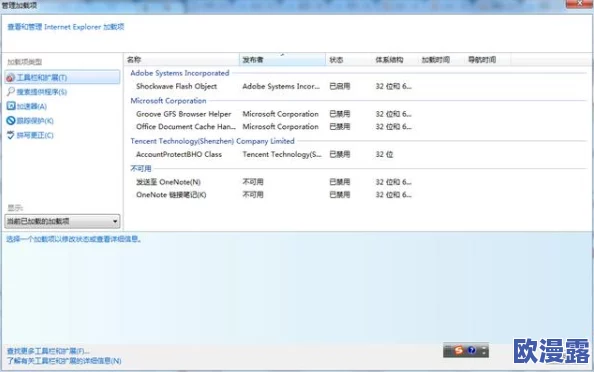Viewport: 594px width, 372px height.
Task: Click the Microsoft Corporation group header
Action: pos(168,100)
